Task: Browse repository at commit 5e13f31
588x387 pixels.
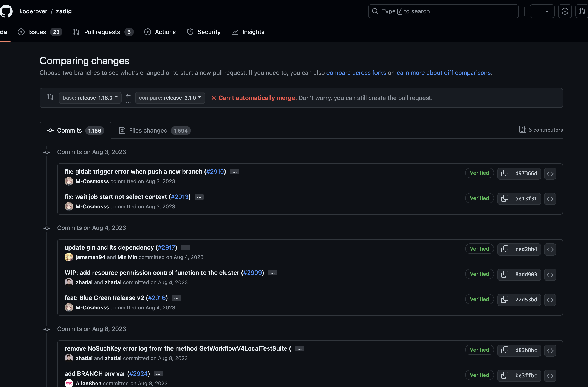Action: 550,199
